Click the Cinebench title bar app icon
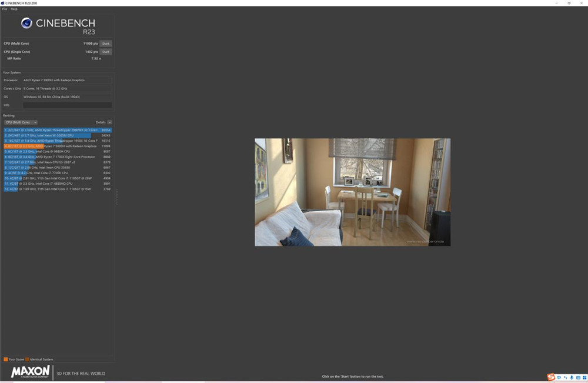588x383 pixels. [2, 3]
